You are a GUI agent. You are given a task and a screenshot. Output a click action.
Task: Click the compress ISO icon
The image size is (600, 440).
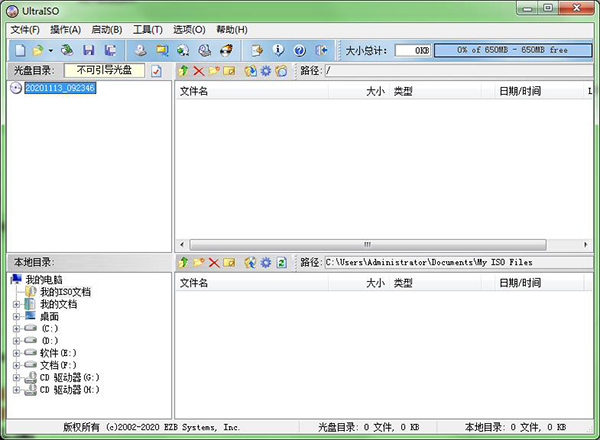pyautogui.click(x=183, y=50)
